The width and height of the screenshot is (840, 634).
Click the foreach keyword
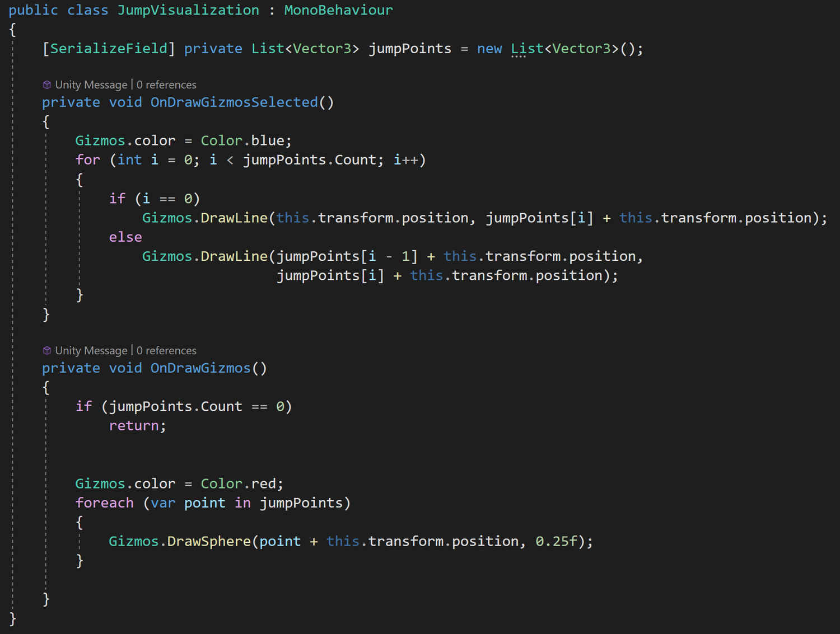[104, 502]
